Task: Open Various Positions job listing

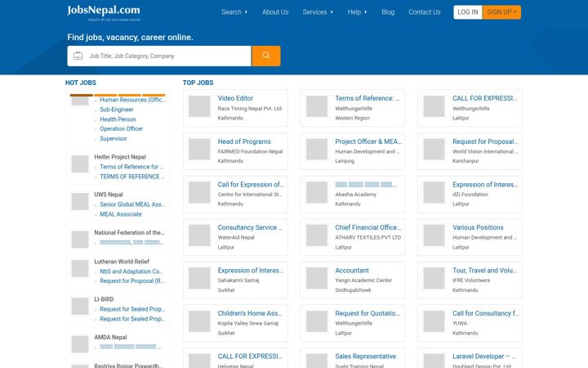Action: (478, 227)
